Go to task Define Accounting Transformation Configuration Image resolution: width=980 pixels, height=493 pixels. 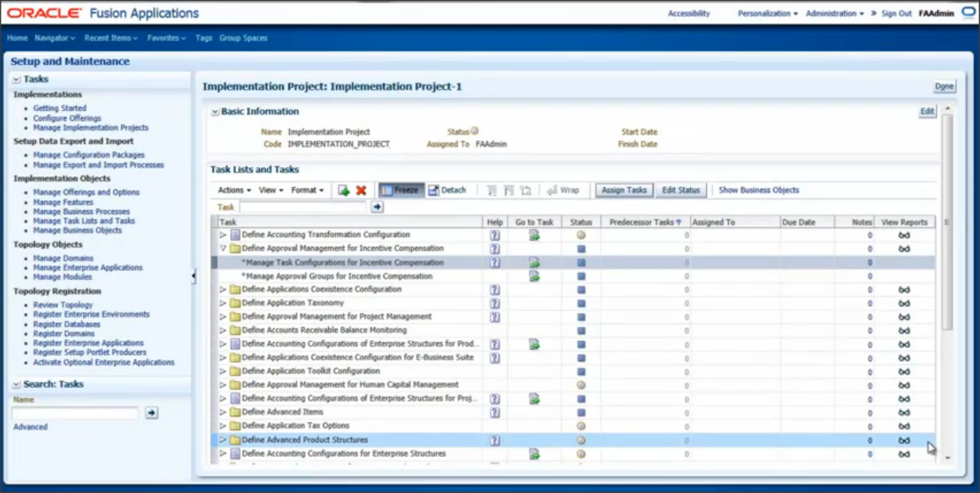pyautogui.click(x=534, y=235)
